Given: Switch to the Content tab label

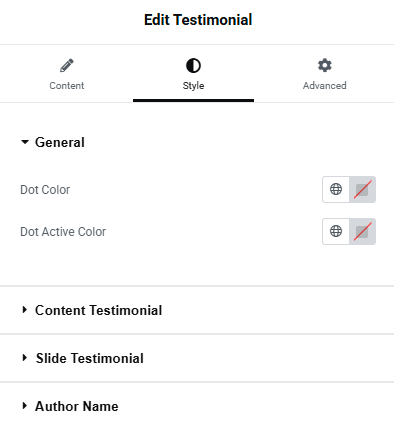Looking at the screenshot, I should click(x=67, y=86).
